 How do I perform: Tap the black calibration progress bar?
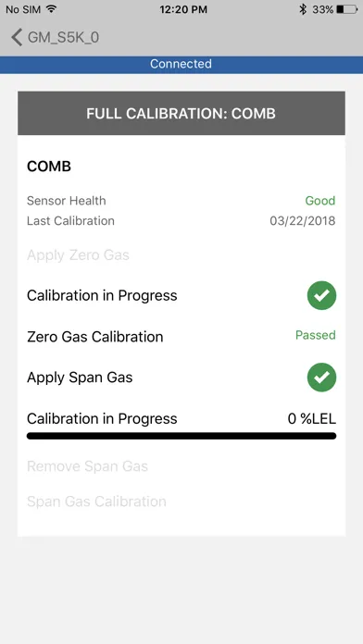(181, 436)
